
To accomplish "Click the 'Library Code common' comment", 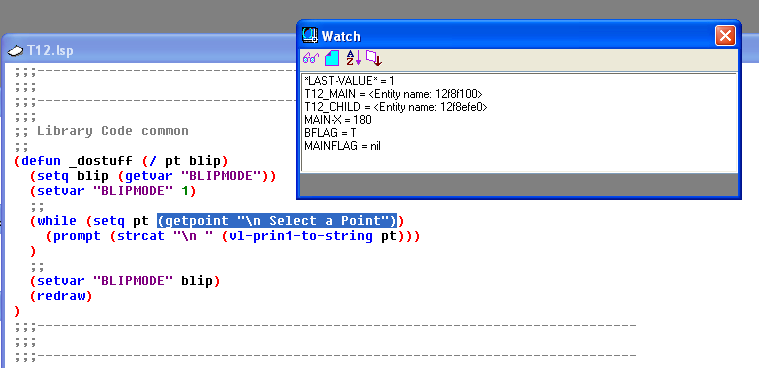I will pos(113,131).
